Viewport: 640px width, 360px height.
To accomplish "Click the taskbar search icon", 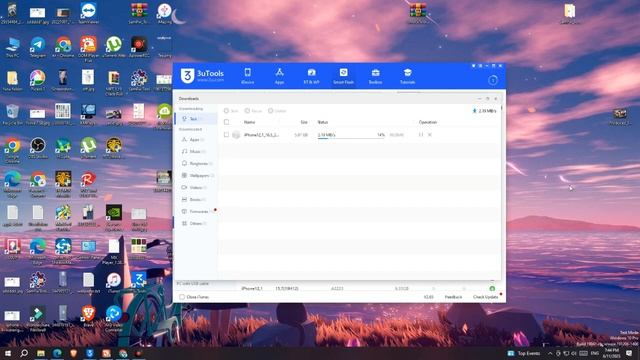I will (x=24, y=353).
